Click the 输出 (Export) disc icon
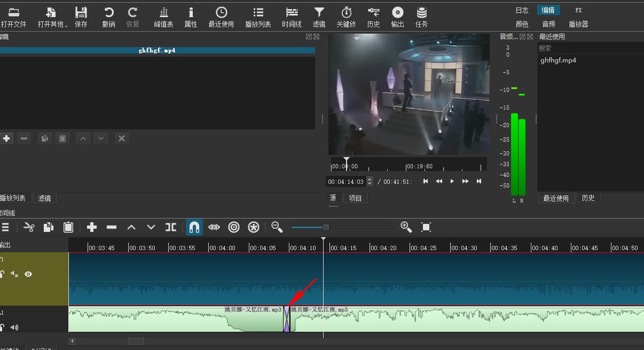The height and width of the screenshot is (350, 644). [397, 13]
